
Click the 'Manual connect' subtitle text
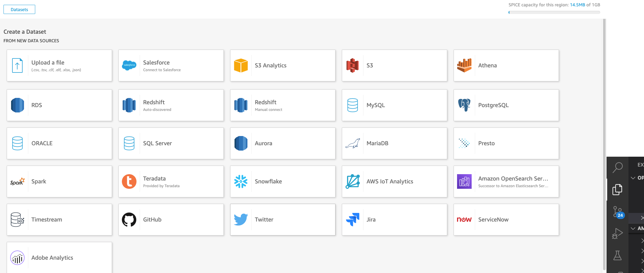(269, 110)
